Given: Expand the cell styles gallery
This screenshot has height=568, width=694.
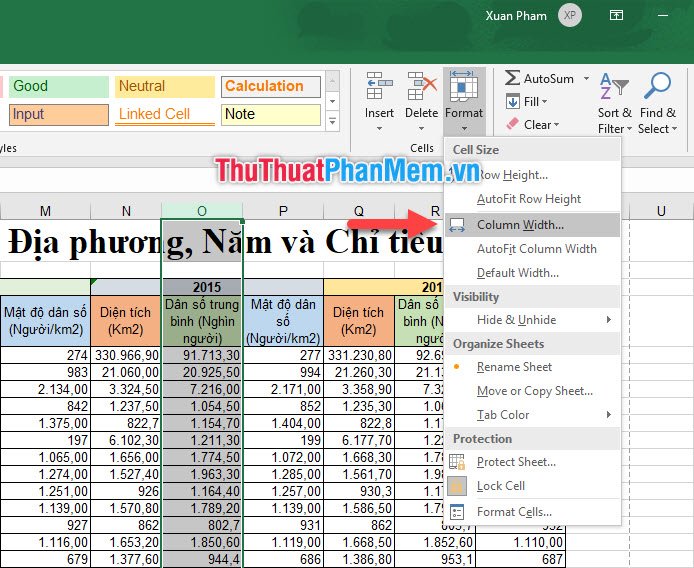Looking at the screenshot, I should click(332, 121).
